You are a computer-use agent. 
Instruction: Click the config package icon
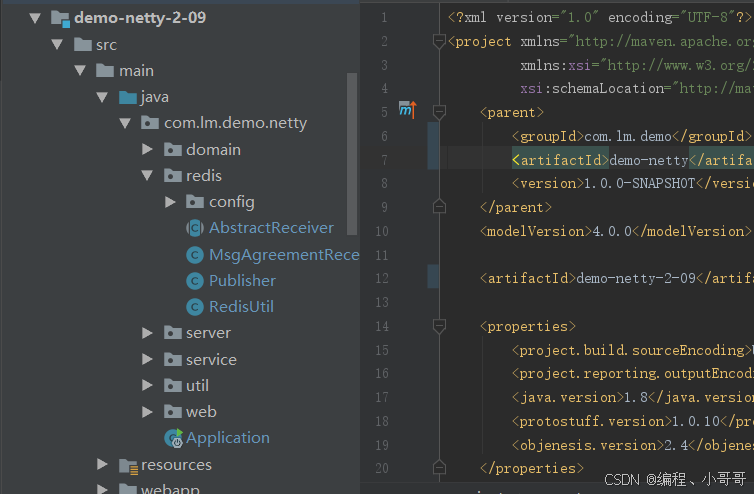195,202
